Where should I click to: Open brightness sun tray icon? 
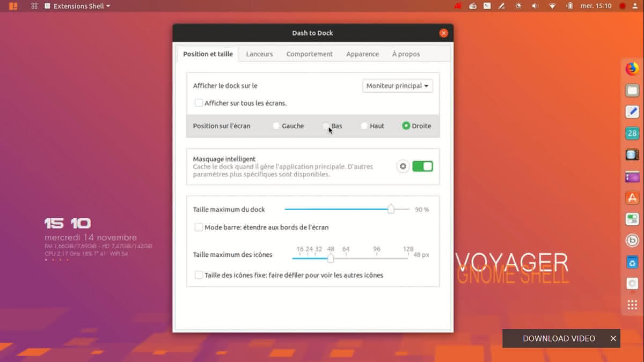(x=518, y=6)
